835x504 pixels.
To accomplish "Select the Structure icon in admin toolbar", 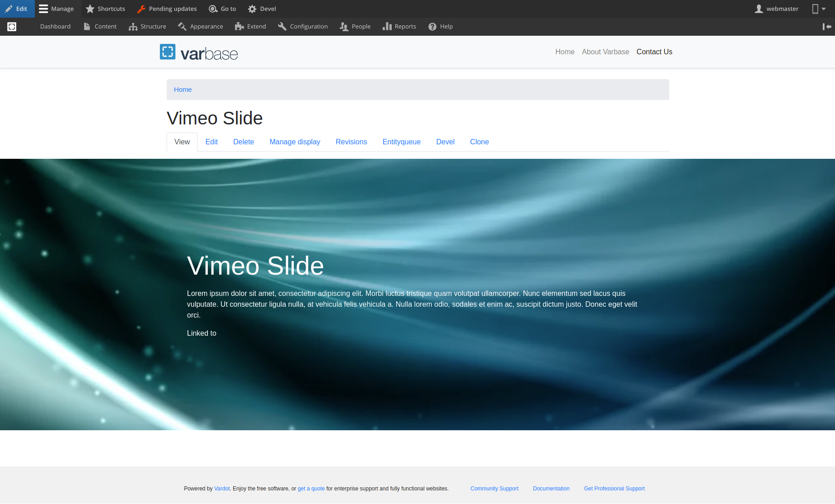I will point(133,27).
